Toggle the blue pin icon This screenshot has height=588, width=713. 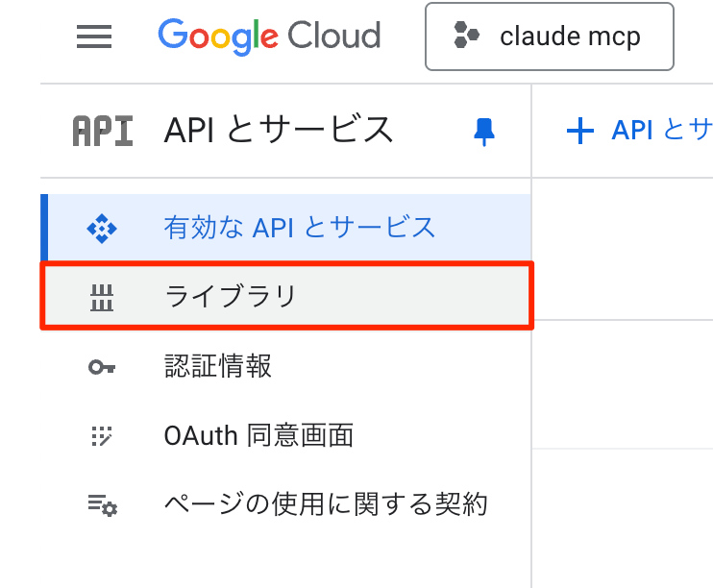[484, 132]
